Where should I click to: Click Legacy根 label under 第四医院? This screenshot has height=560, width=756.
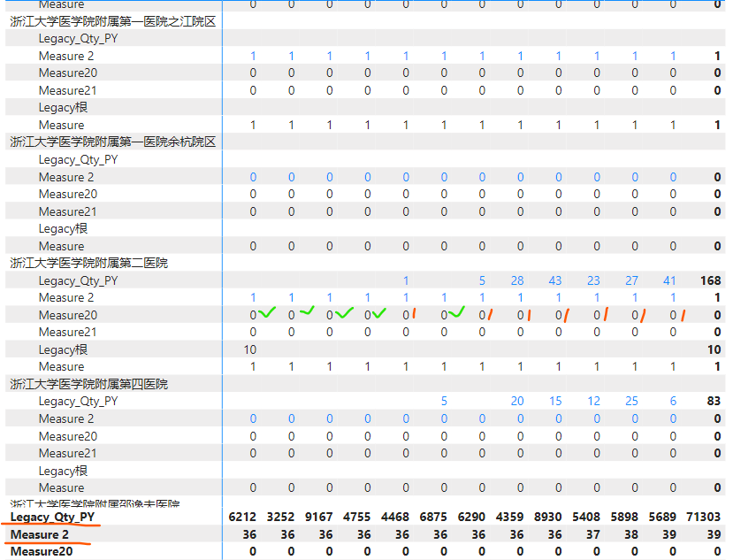[63, 471]
